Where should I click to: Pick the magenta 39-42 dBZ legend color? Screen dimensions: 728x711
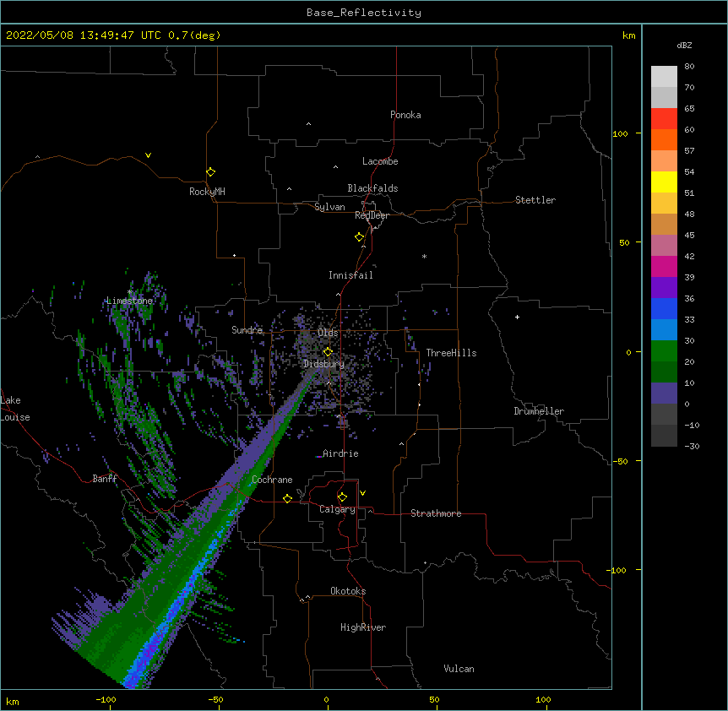tap(664, 266)
